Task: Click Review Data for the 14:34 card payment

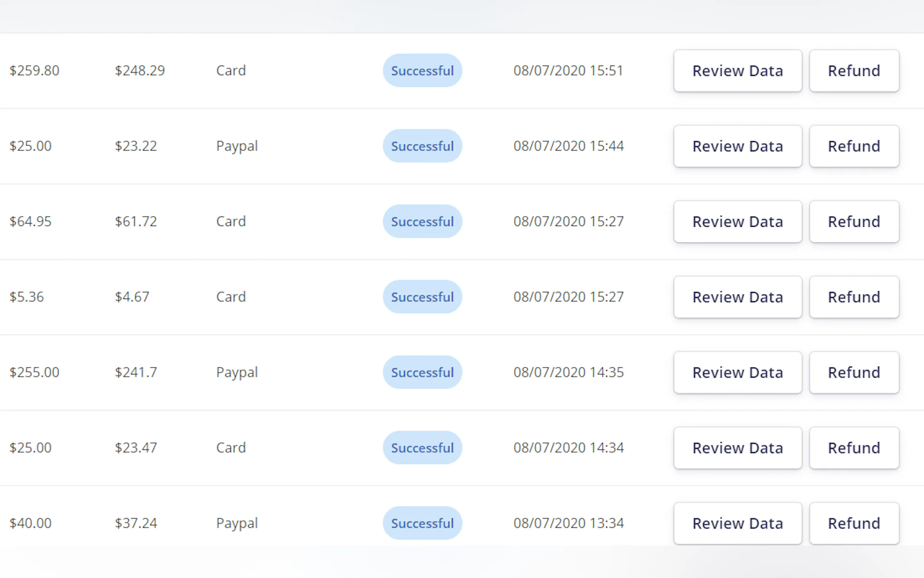Action: click(x=737, y=448)
